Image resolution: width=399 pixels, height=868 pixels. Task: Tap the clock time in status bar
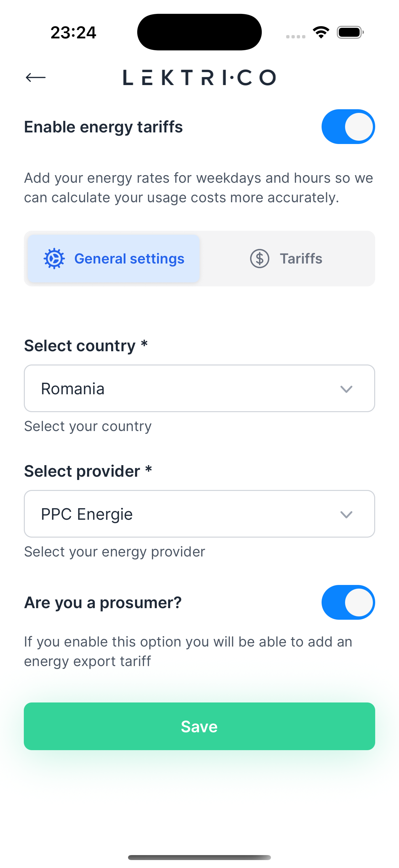(73, 33)
